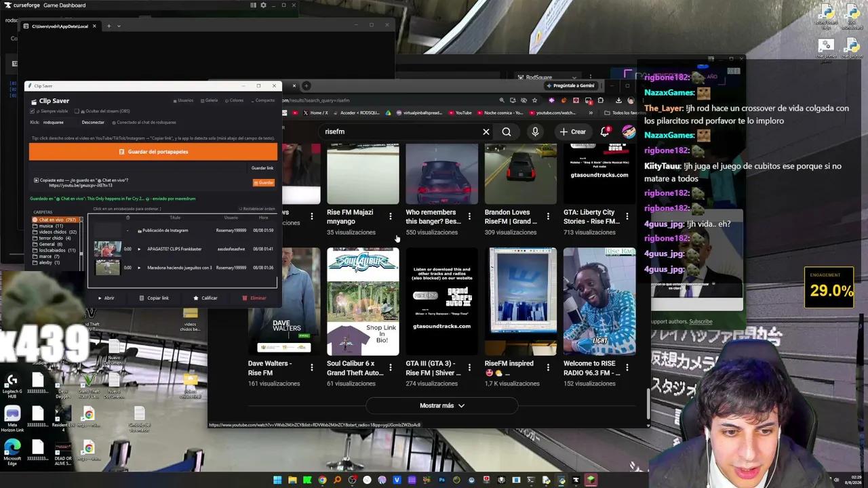Click the Desconectar button in Clip Saver
Screen dimensions: 868x488
point(93,123)
